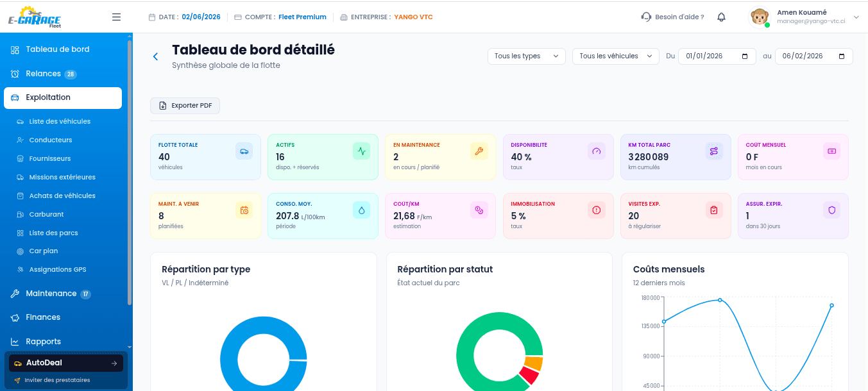Click the alert icon in Immobilisation card
868x391 pixels.
(x=597, y=210)
